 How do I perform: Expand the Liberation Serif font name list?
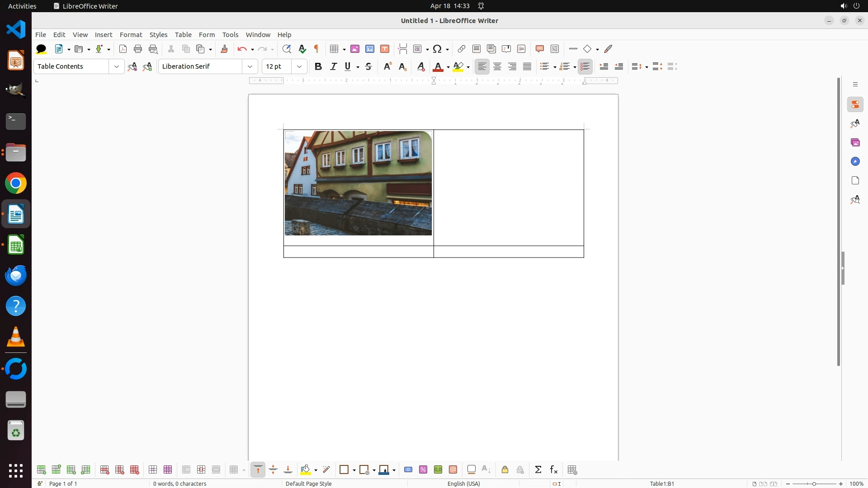250,66
